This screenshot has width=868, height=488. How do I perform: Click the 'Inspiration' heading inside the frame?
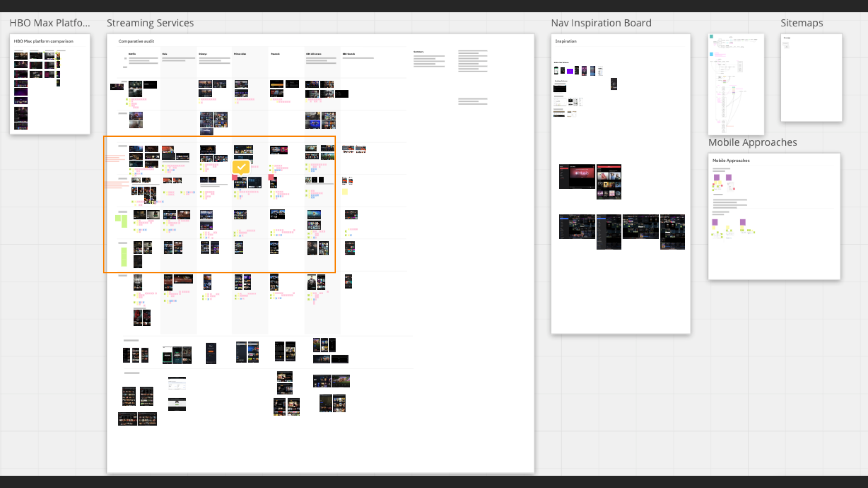pos(566,41)
